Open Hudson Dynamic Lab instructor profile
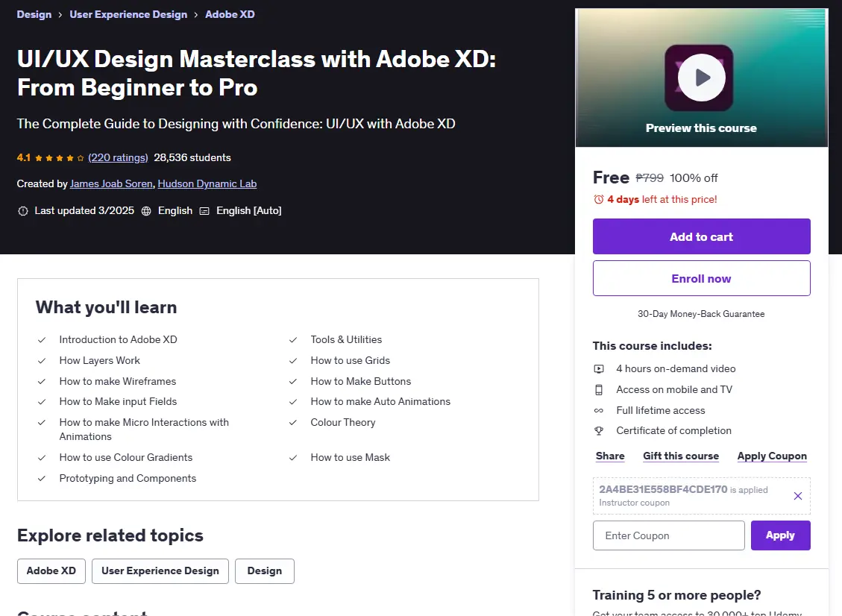This screenshot has width=842, height=616. (207, 183)
